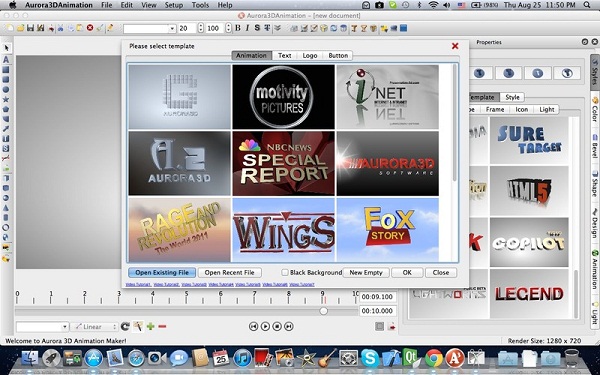Increase the font size stepper next to 20
Screen dimensions: 600x375
coord(201,26)
